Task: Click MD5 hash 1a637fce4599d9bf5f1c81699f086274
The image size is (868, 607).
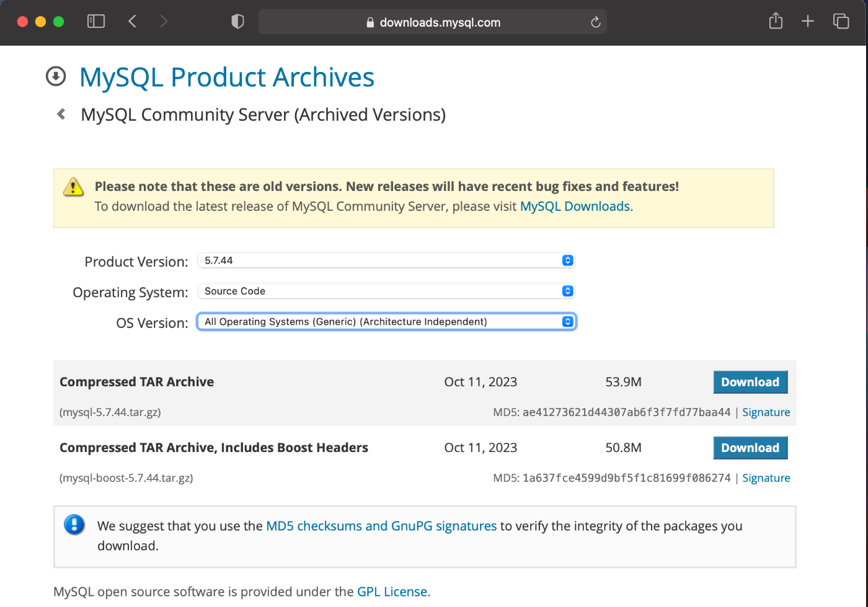Action: click(626, 478)
